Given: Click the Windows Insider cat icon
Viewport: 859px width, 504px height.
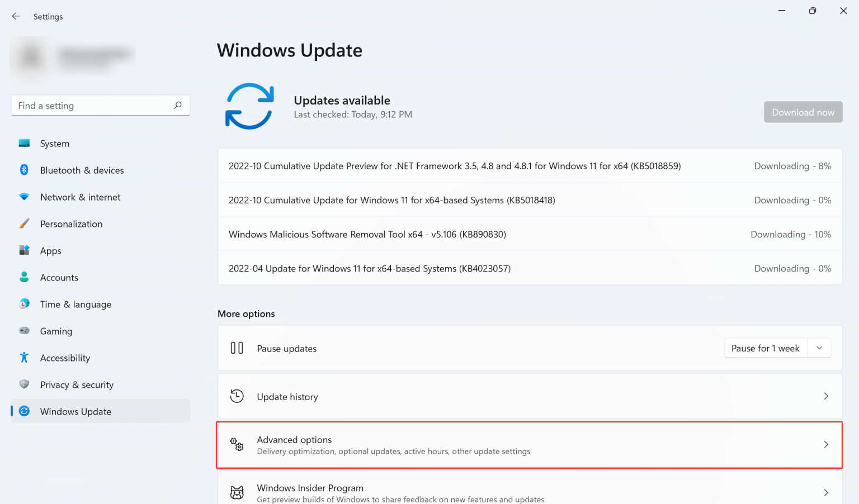Looking at the screenshot, I should pyautogui.click(x=237, y=492).
